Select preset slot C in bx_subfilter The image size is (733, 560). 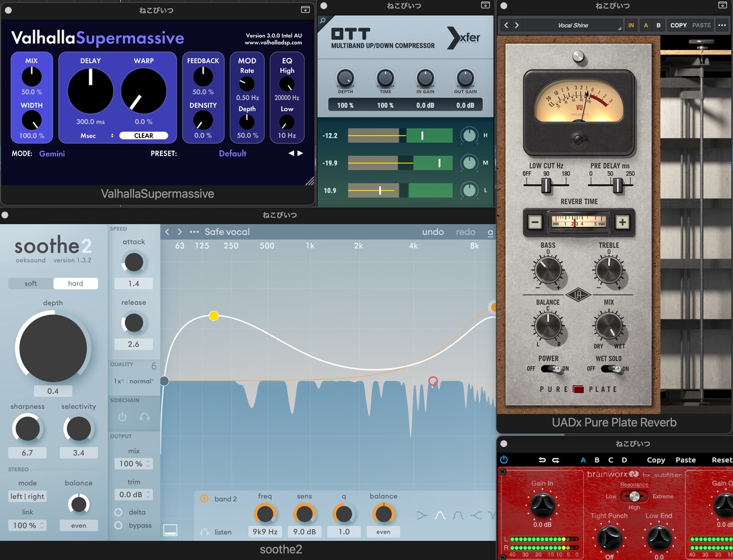610,460
